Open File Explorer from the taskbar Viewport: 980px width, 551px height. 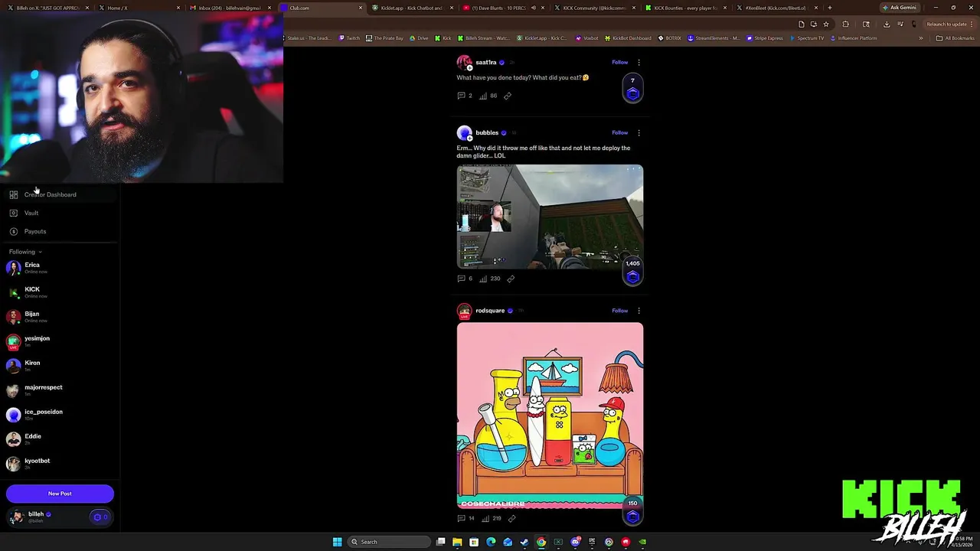457,542
